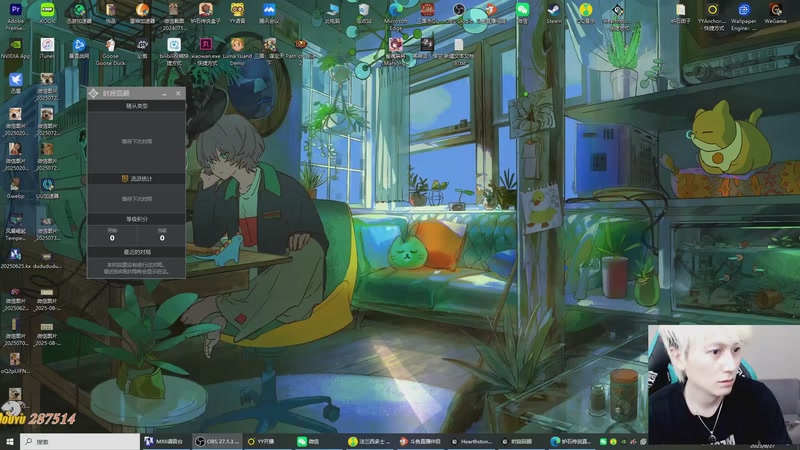Open the Recycle Bin icon

pos(364,14)
